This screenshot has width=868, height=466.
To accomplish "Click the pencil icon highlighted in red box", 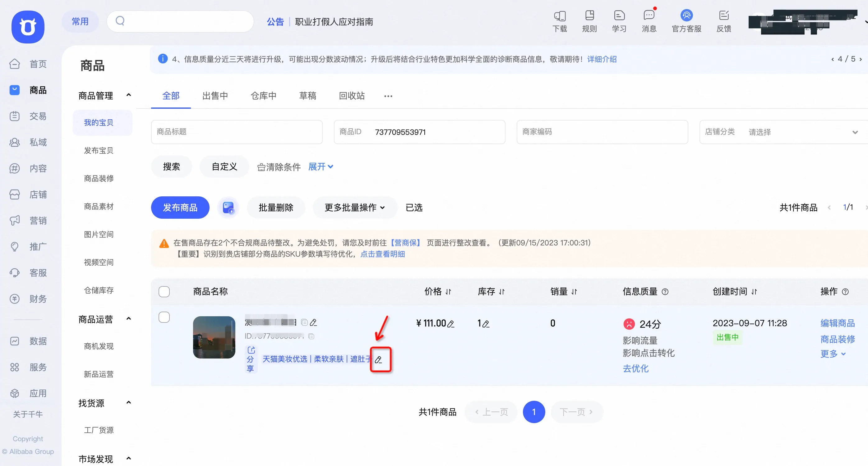I will 378,360.
